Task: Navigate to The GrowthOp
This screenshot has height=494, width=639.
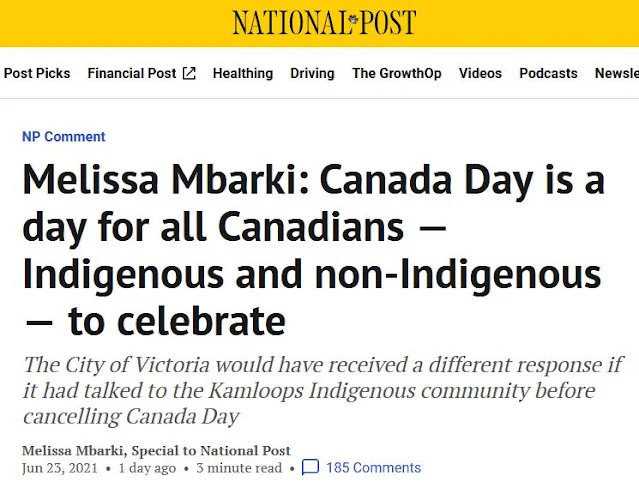Action: [396, 73]
